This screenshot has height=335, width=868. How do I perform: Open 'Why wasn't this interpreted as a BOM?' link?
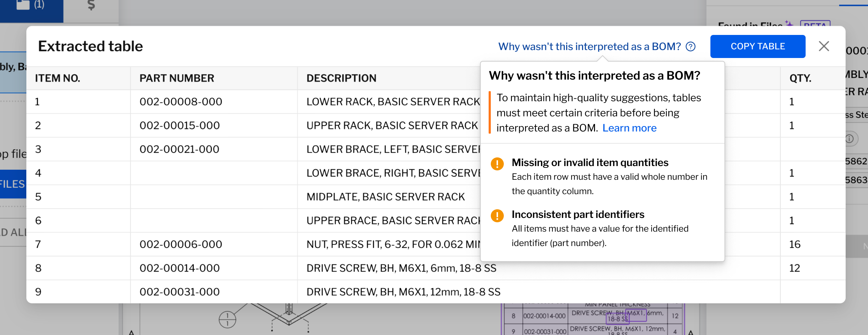pos(589,46)
